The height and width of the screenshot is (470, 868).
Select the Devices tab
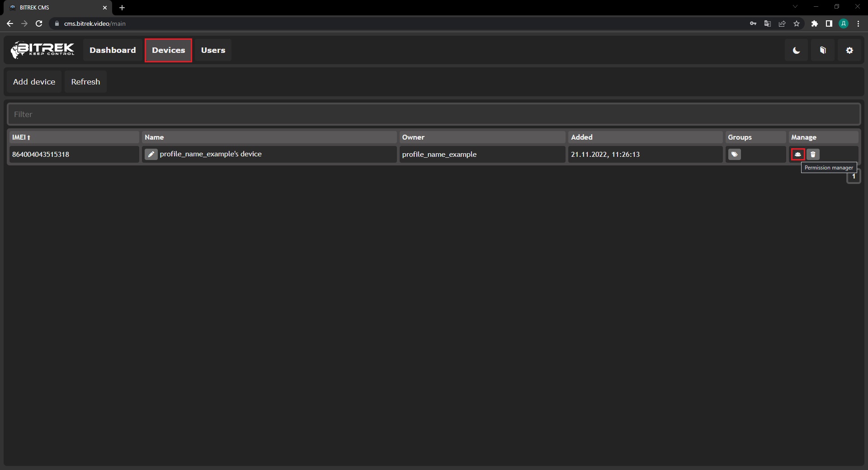[168, 50]
